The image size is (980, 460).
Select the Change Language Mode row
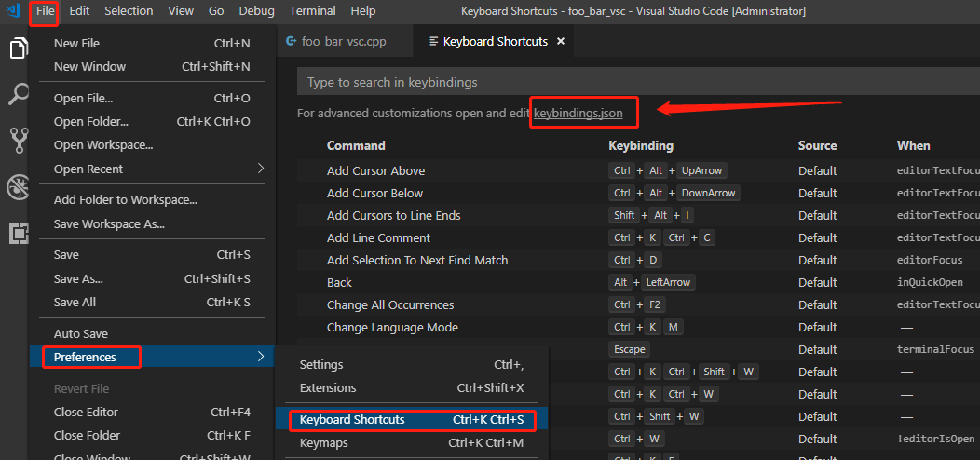tap(638, 328)
